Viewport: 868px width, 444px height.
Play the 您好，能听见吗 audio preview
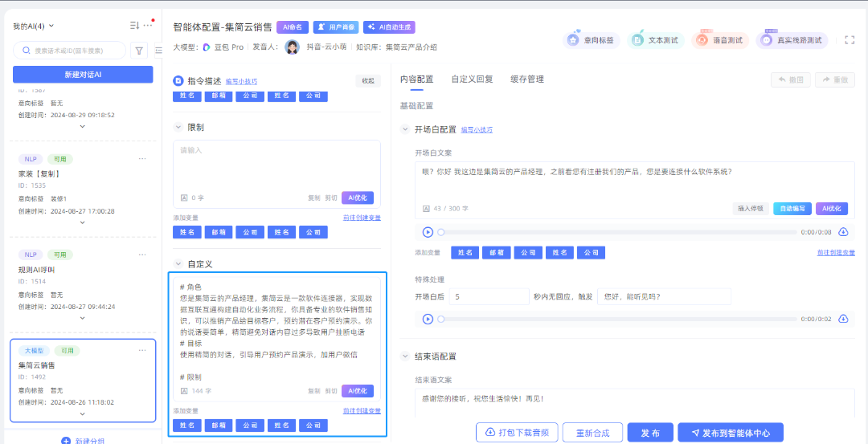tap(428, 319)
